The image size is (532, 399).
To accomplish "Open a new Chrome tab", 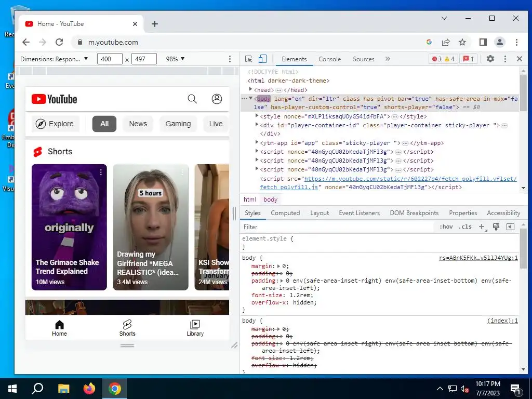I will 155,24.
